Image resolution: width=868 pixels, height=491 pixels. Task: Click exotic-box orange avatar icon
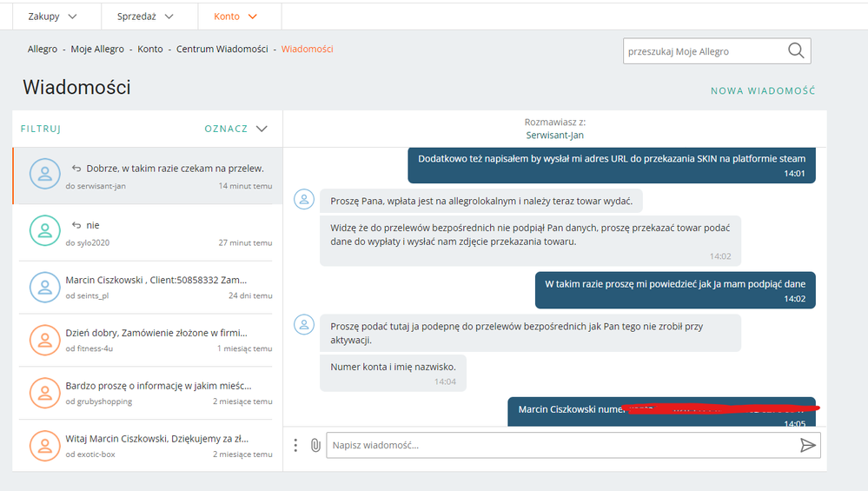45,446
